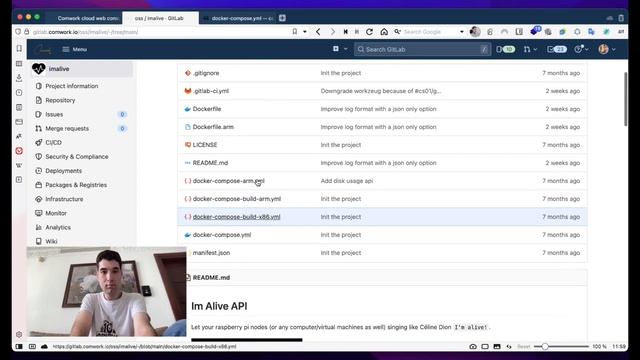Open Security & Compliance in sidebar
The height and width of the screenshot is (360, 640).
(x=77, y=157)
